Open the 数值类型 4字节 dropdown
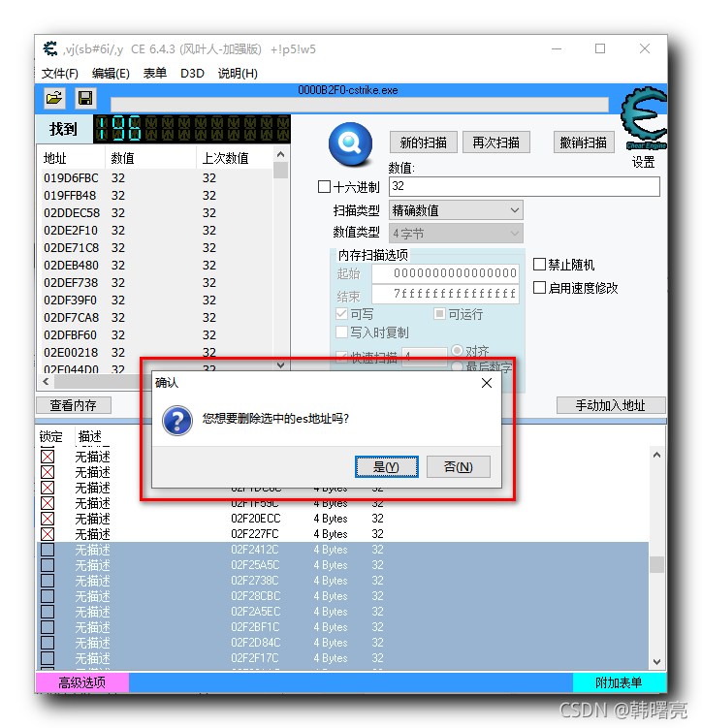 pos(456,233)
